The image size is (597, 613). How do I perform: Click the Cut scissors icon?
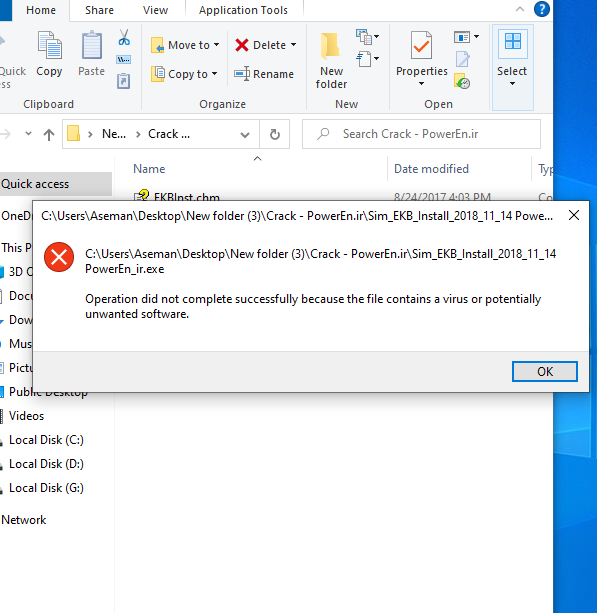[x=124, y=38]
